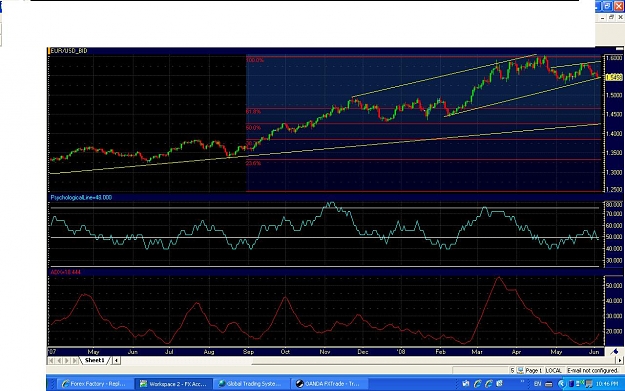Viewport: 625px width, 391px height.
Task: Click the first quick-launch icon right of OANDA button
Action: 466,383
